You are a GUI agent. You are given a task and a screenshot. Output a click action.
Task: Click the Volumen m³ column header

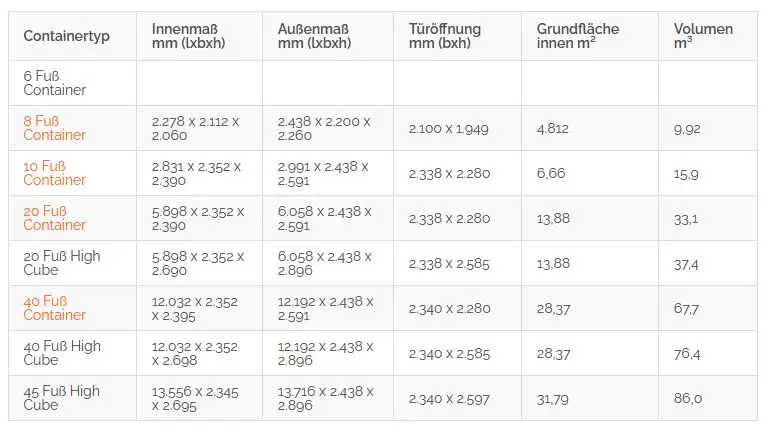(703, 36)
